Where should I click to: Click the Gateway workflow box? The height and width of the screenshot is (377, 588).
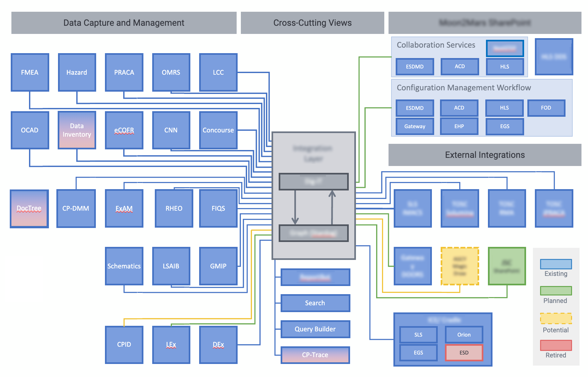click(x=415, y=127)
